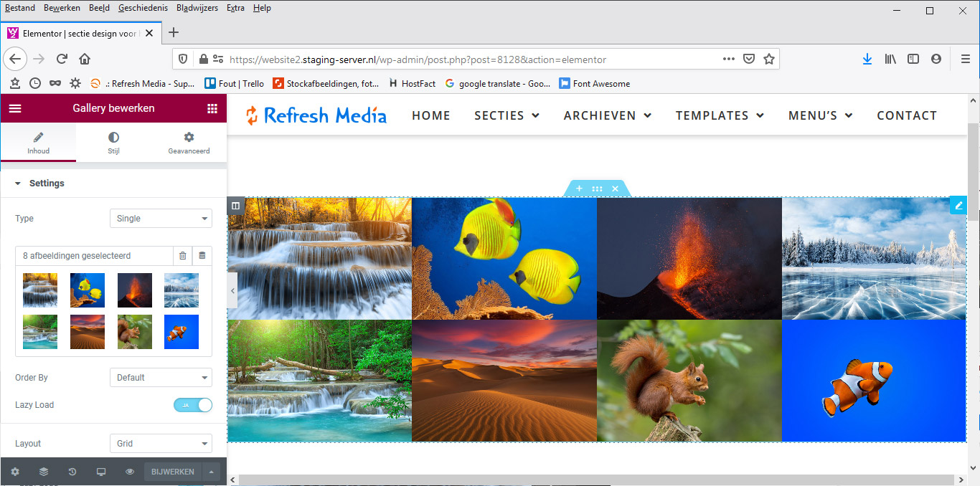Click the add section plus icon

(x=579, y=189)
